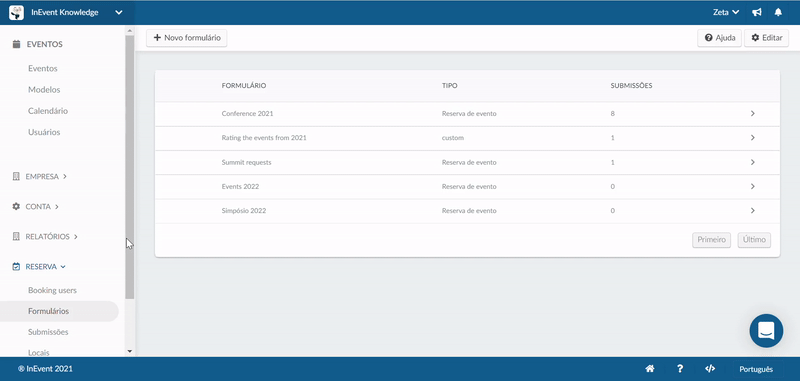This screenshot has height=381, width=800.
Task: Select the Summit requests form name
Action: [x=246, y=162]
